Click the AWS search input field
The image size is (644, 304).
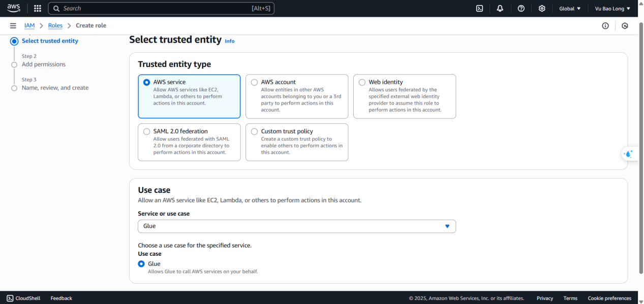[161, 8]
